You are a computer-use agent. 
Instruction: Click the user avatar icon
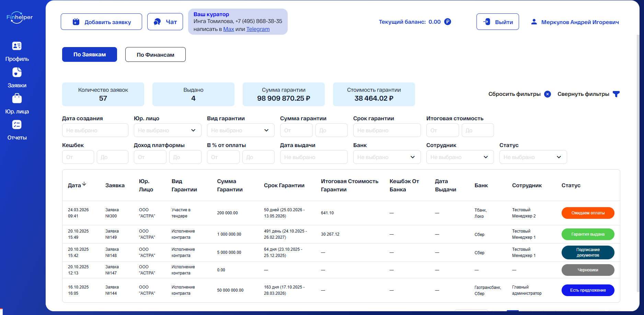[x=534, y=22]
